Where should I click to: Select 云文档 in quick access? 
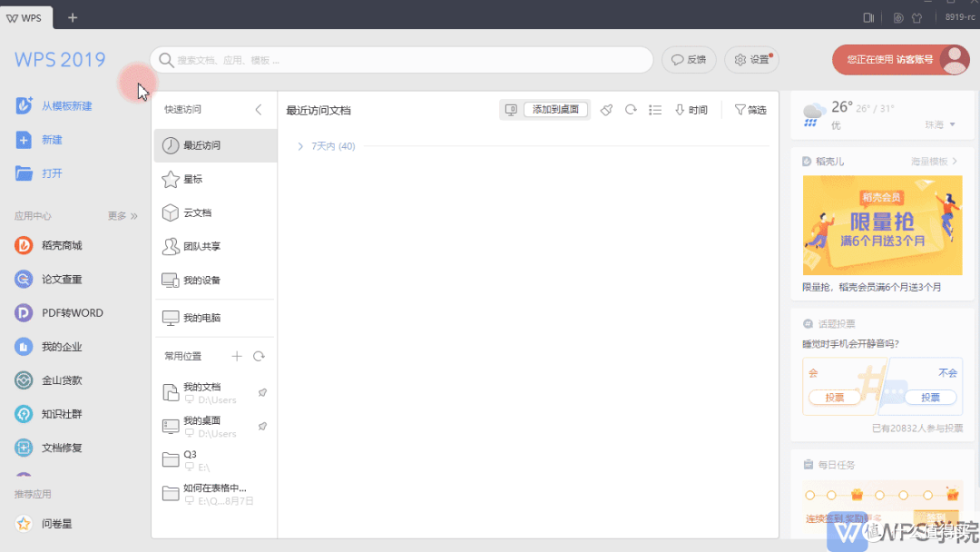click(x=215, y=213)
